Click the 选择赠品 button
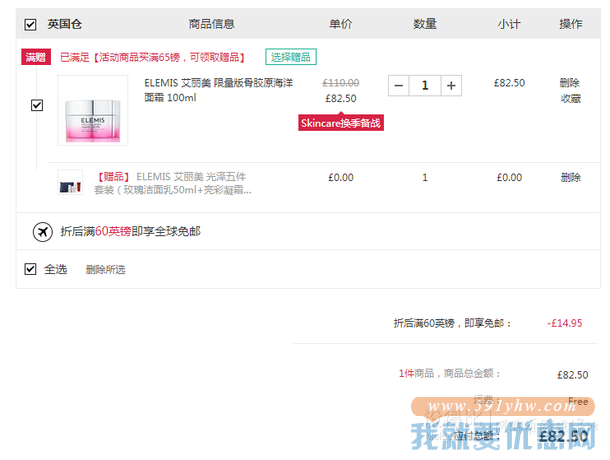The height and width of the screenshot is (460, 610). pos(291,57)
